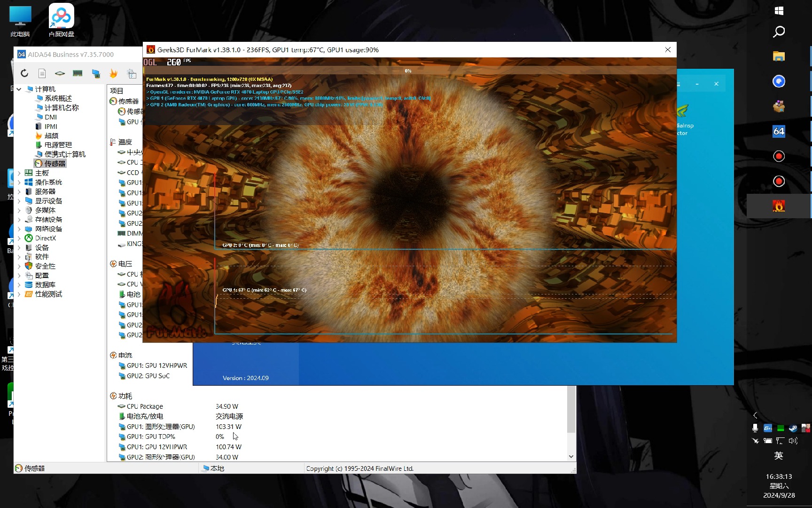Click the GPU card toolbar icon in AIDA64
The image size is (812, 508).
[x=96, y=73]
